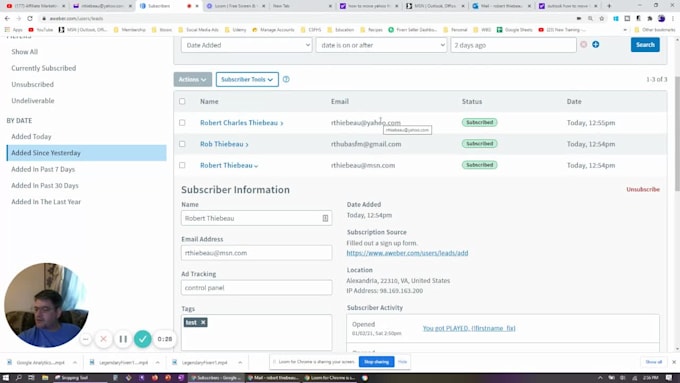Screen dimensions: 680x383
Task: Open the Date Added filter dropdown
Action: point(247,45)
